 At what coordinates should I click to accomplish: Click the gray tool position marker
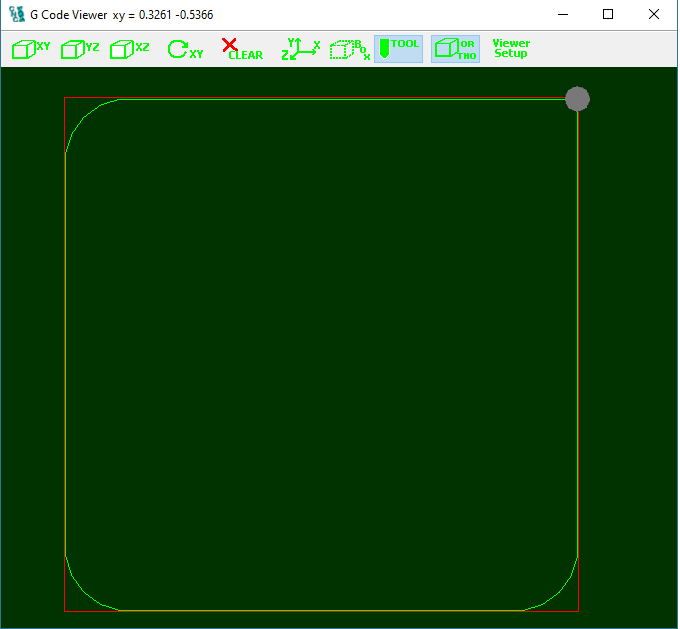pos(577,99)
